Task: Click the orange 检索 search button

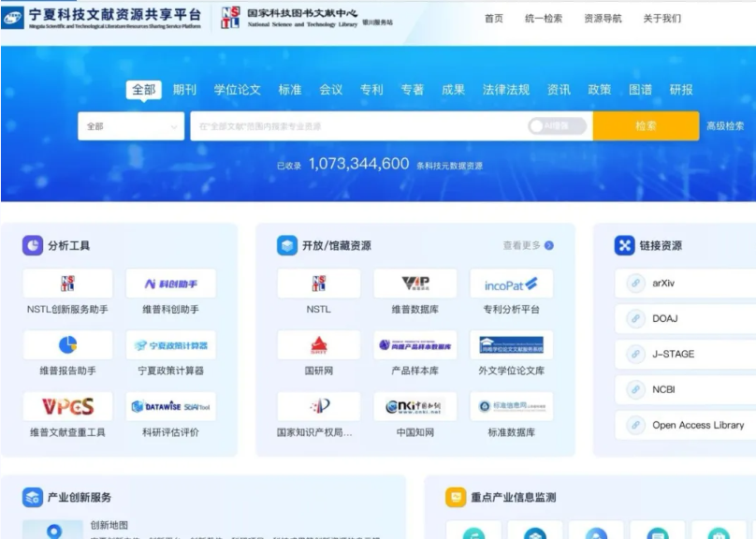Action: [646, 126]
